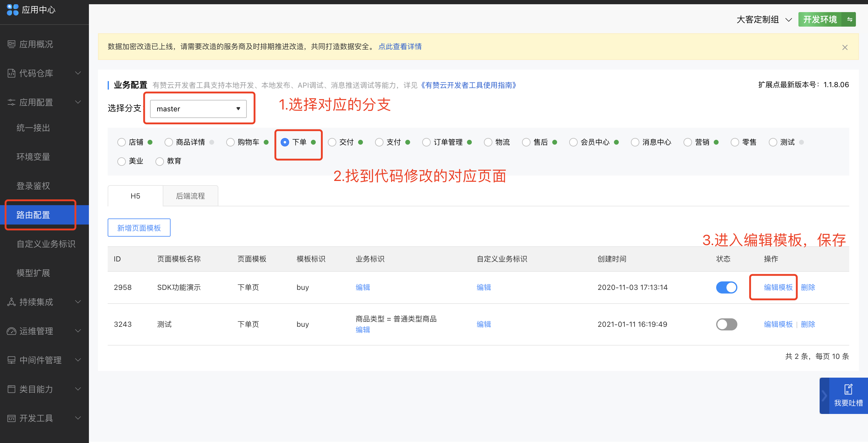
Task: Click the 代码仓库 sidebar icon
Action: click(x=11, y=73)
